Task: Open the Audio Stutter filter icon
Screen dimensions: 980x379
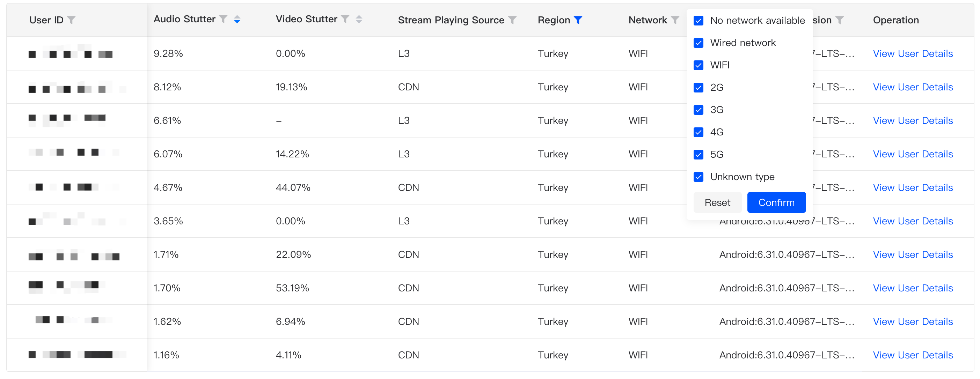Action: tap(223, 19)
